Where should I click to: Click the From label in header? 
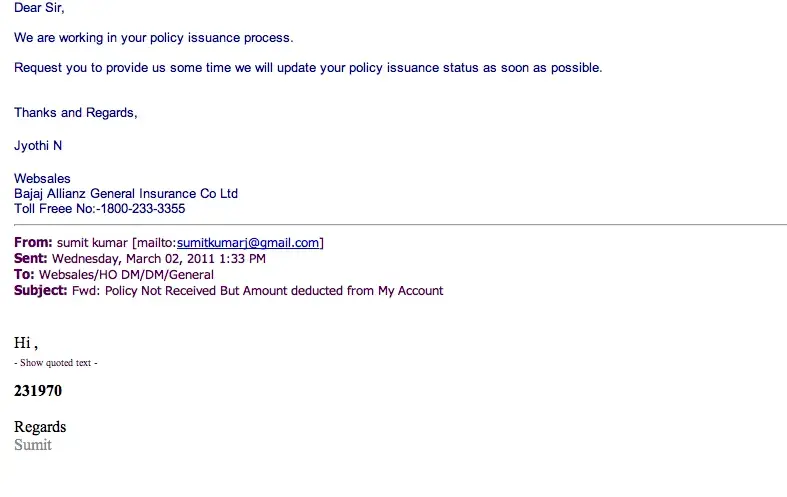33,243
